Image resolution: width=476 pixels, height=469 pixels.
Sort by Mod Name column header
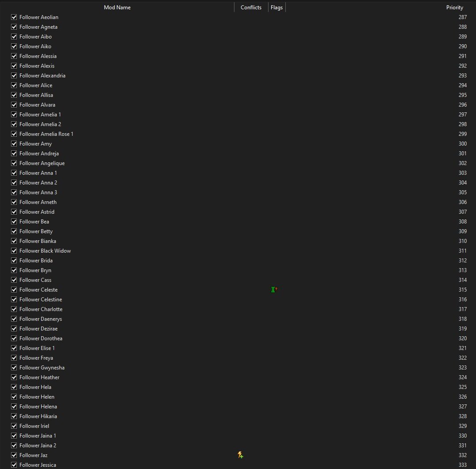[117, 7]
